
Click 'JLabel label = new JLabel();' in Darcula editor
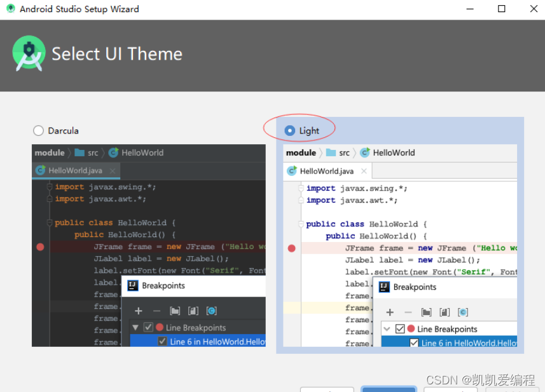(161, 259)
